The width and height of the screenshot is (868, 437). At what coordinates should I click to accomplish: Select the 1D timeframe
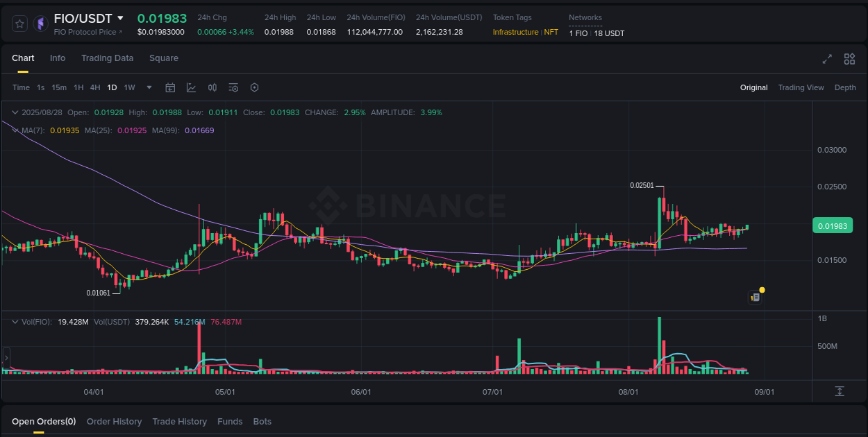point(112,87)
